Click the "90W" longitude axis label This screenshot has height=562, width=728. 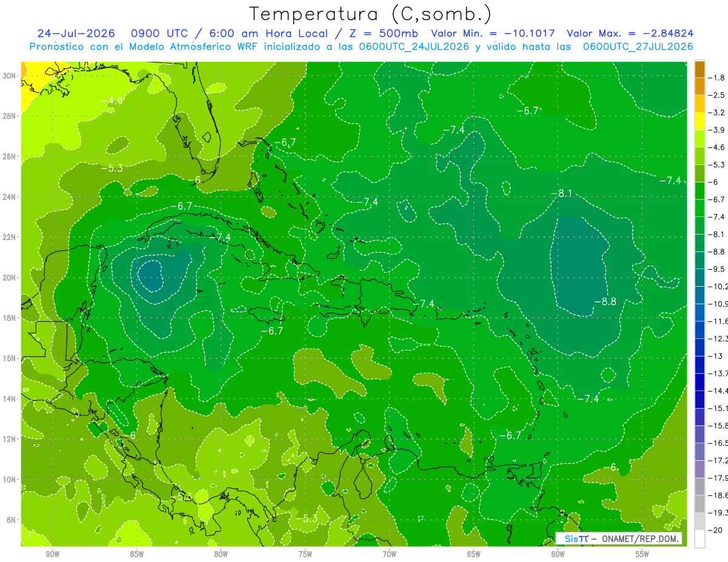coord(52,555)
